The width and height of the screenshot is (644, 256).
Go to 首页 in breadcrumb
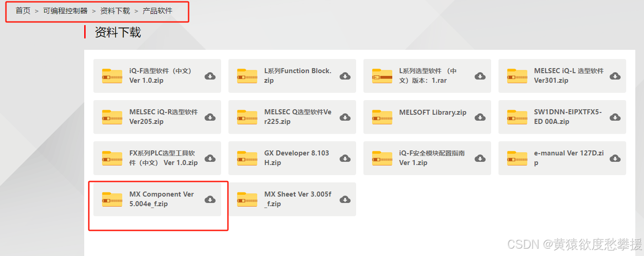tap(23, 11)
